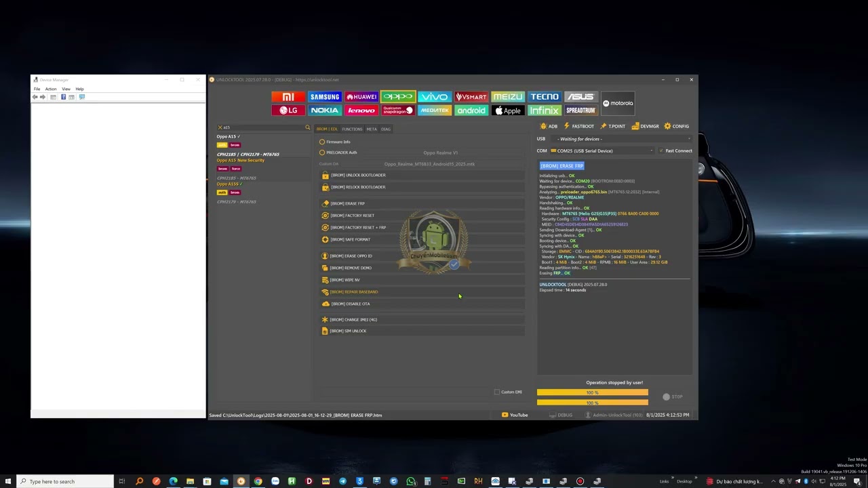Select the Vivo brand logo
This screenshot has width=868, height=488.
tap(435, 97)
